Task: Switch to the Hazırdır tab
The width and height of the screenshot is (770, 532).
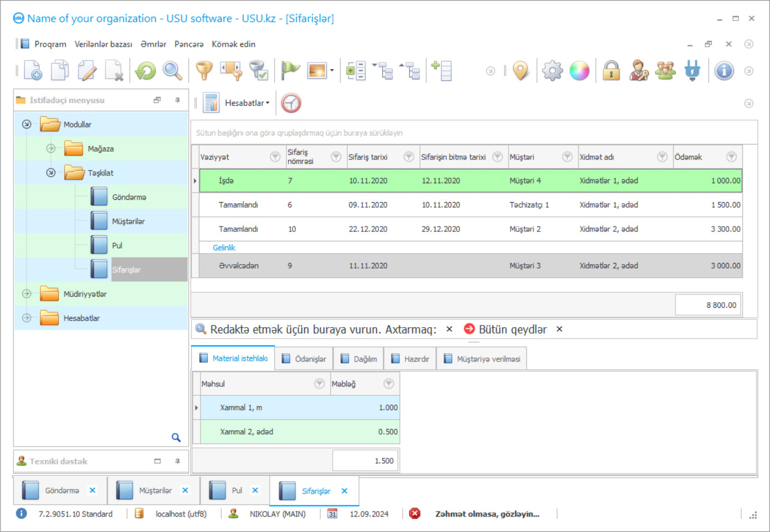Action: click(410, 359)
